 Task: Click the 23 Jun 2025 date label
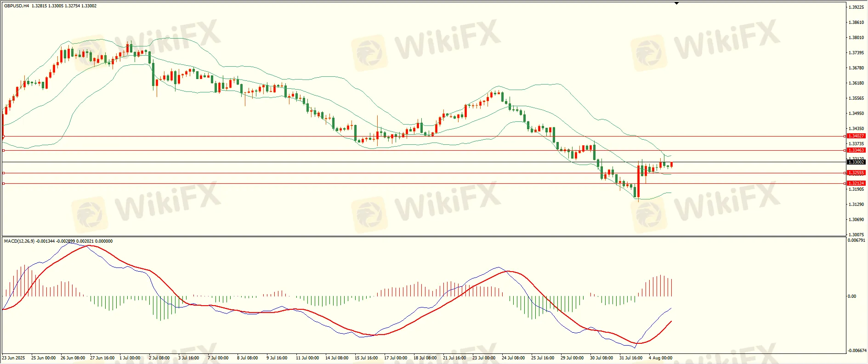(x=14, y=358)
